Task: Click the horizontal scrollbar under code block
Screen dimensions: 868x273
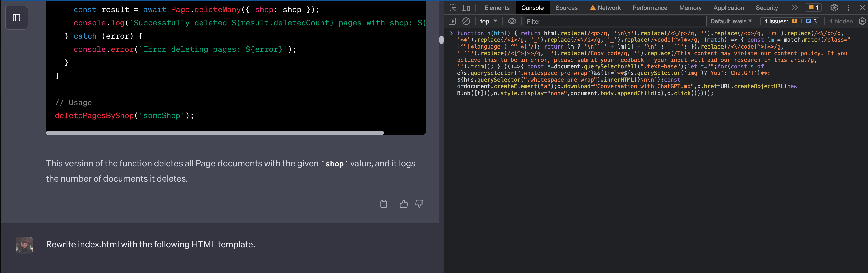Action: coord(215,133)
